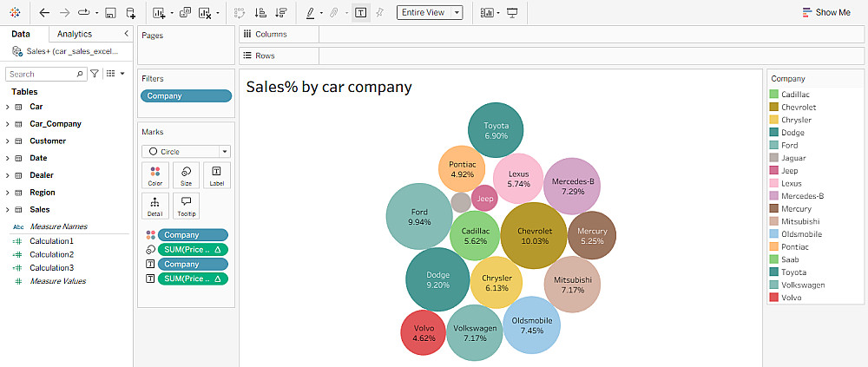
Task: Open the Circle mark type dropdown
Action: coord(186,151)
